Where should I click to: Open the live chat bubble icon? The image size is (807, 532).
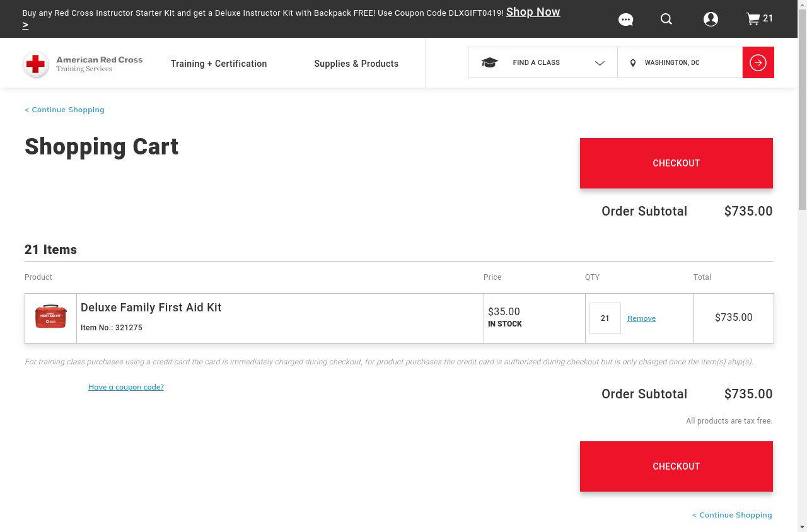pos(625,20)
